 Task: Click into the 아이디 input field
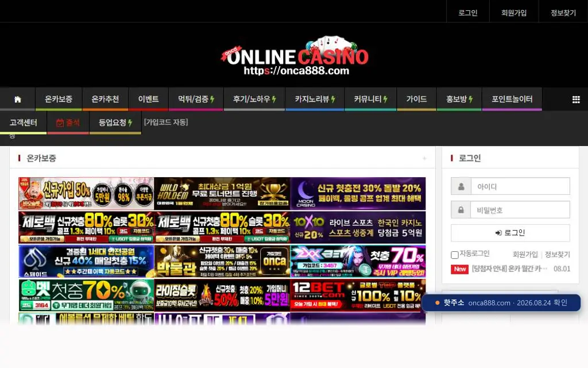point(520,186)
